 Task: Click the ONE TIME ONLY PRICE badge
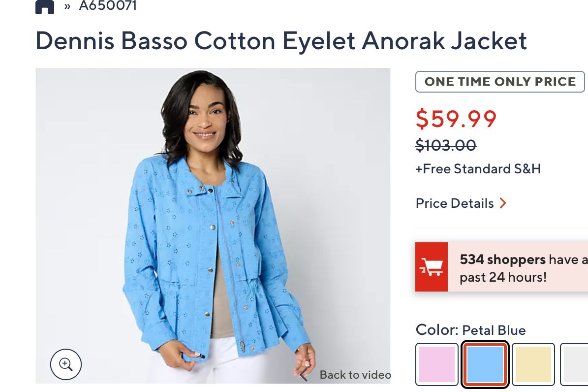pyautogui.click(x=500, y=81)
